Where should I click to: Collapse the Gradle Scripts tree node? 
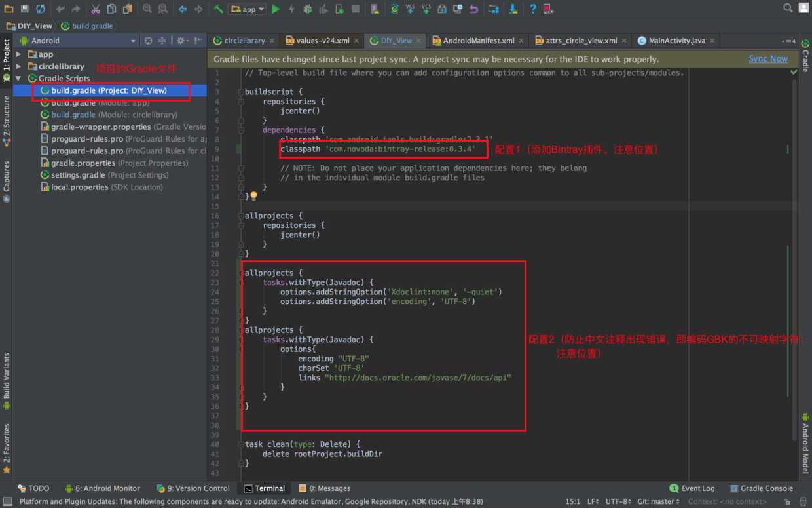coord(19,78)
